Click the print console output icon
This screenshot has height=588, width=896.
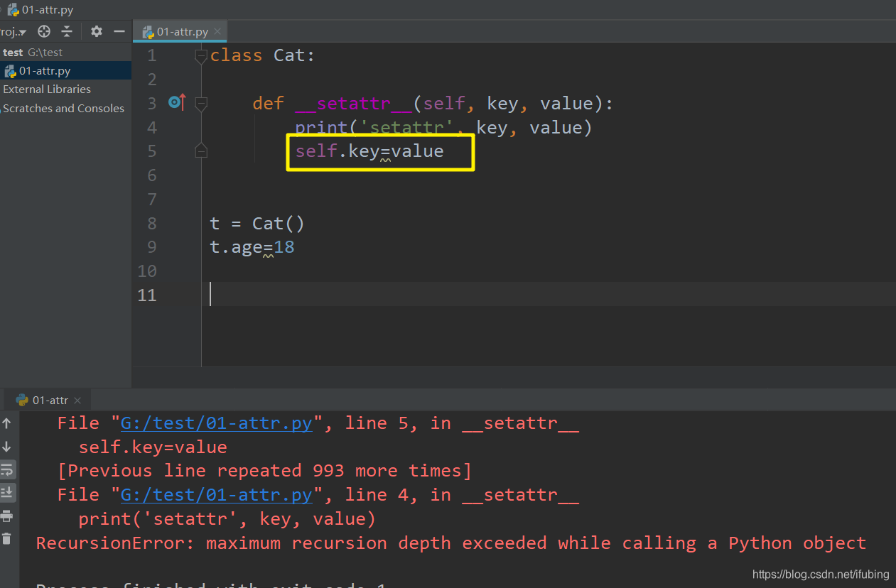[7, 516]
